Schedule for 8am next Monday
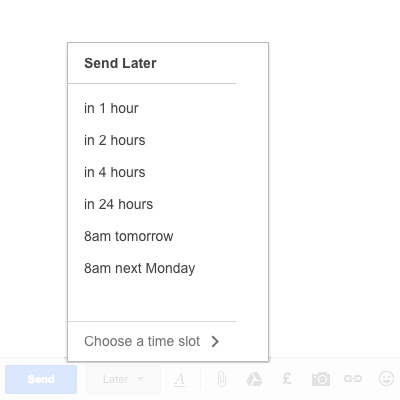 point(139,268)
